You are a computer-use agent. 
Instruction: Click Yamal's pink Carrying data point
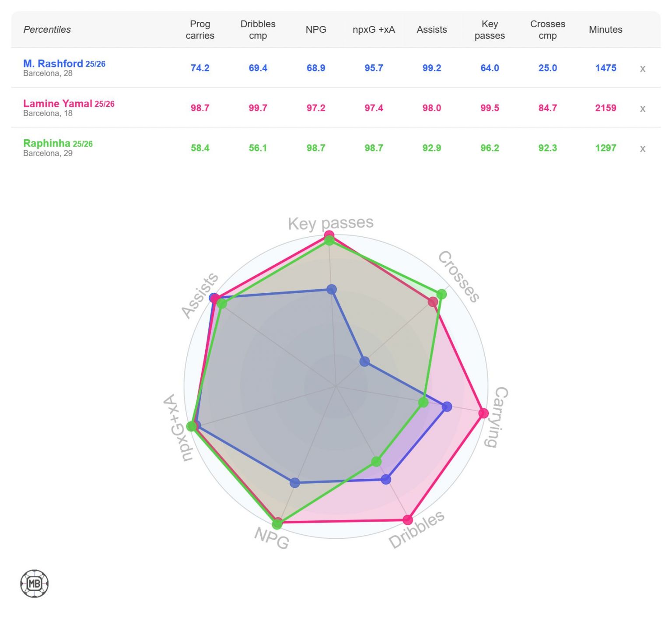tap(483, 413)
